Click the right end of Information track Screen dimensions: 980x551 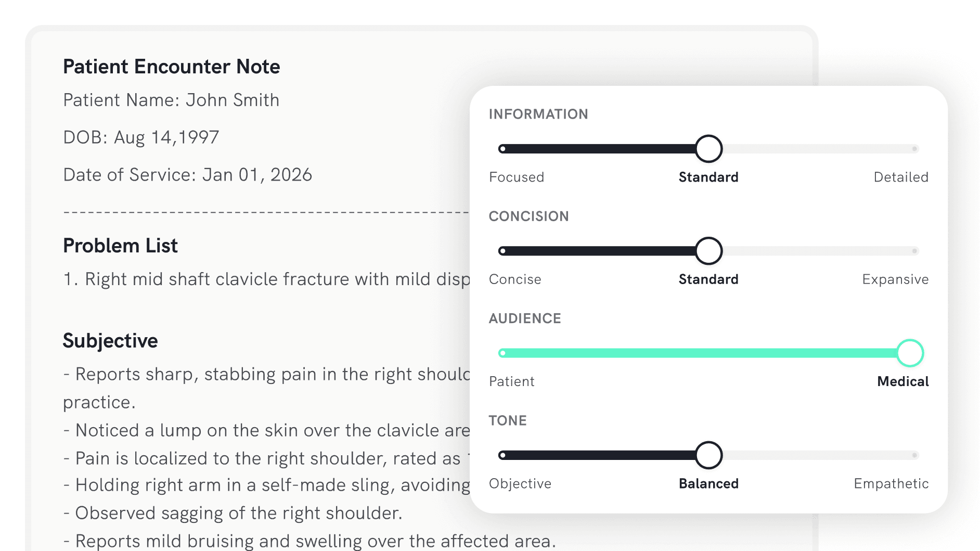pyautogui.click(x=914, y=149)
